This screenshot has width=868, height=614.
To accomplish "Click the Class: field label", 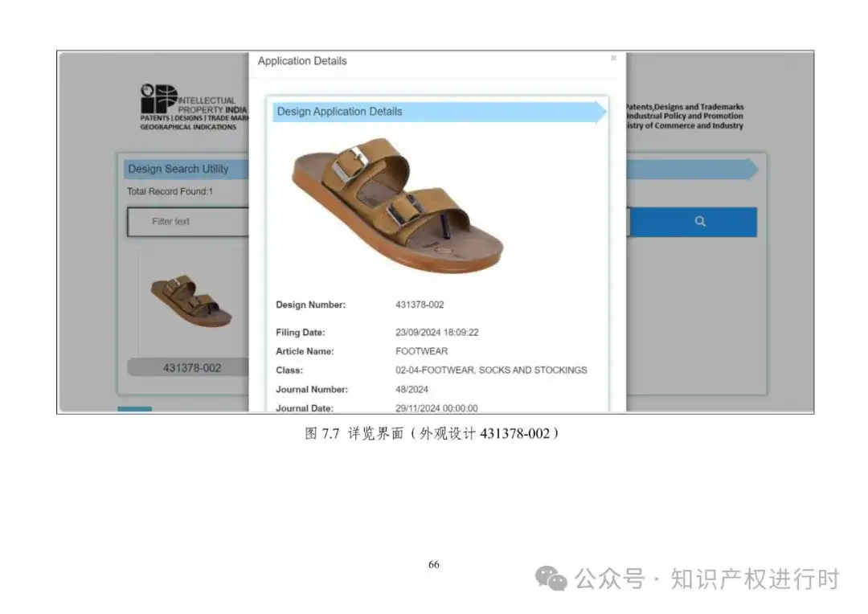I will 289,370.
